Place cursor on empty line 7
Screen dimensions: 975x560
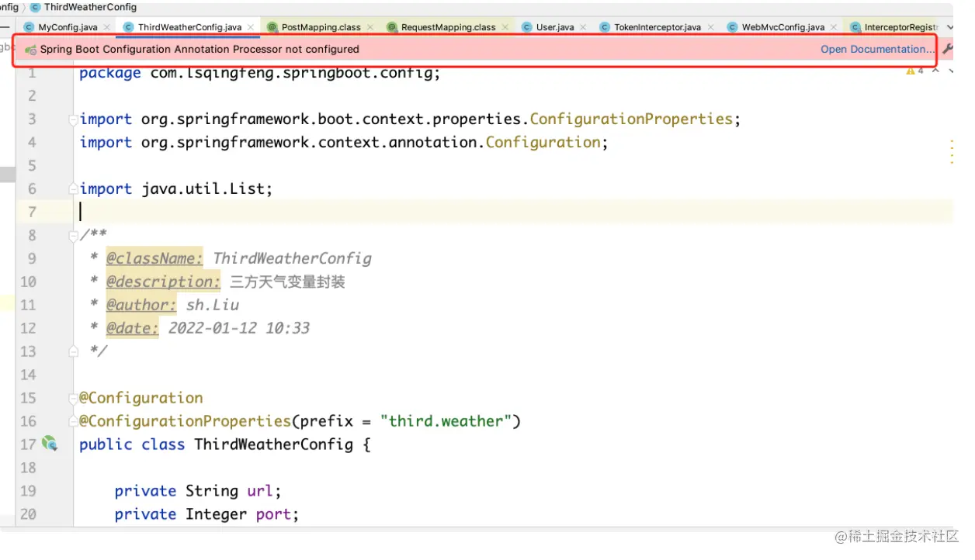point(512,212)
